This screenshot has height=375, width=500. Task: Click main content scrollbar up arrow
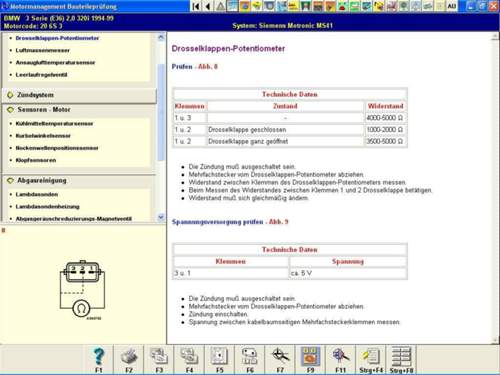(x=495, y=37)
